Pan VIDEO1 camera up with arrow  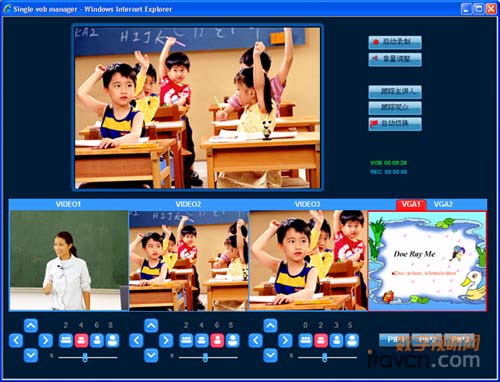pyautogui.click(x=31, y=326)
